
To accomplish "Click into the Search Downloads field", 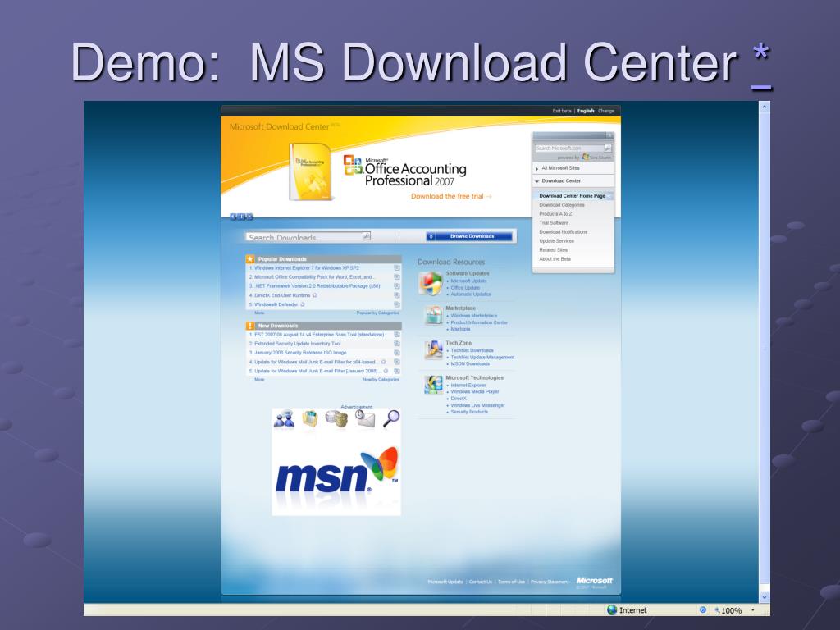I will [x=304, y=236].
